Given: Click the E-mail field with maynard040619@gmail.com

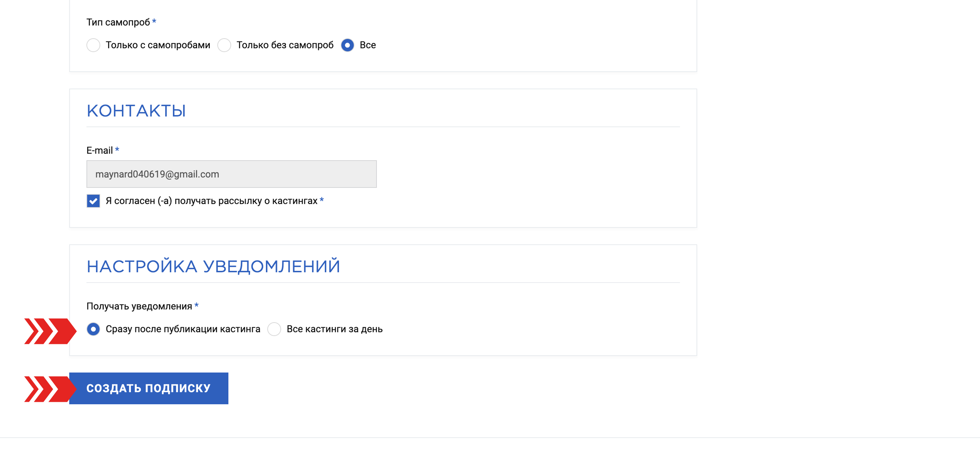Looking at the screenshot, I should coord(231,174).
